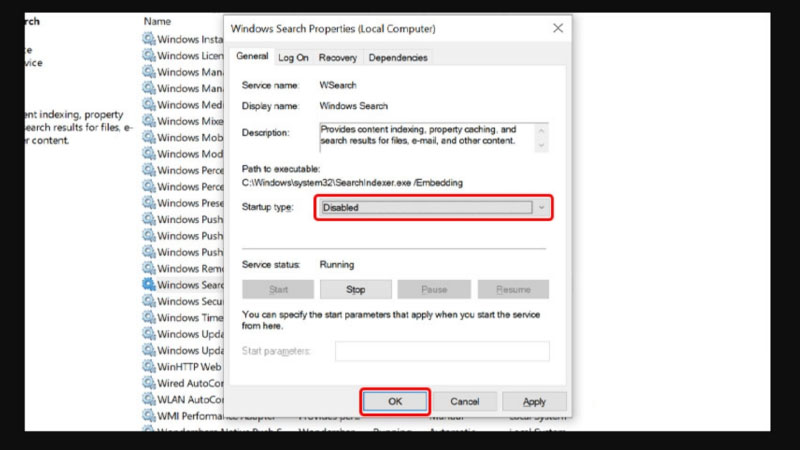The width and height of the screenshot is (800, 450).
Task: Click the Windows License service icon
Action: pos(149,55)
